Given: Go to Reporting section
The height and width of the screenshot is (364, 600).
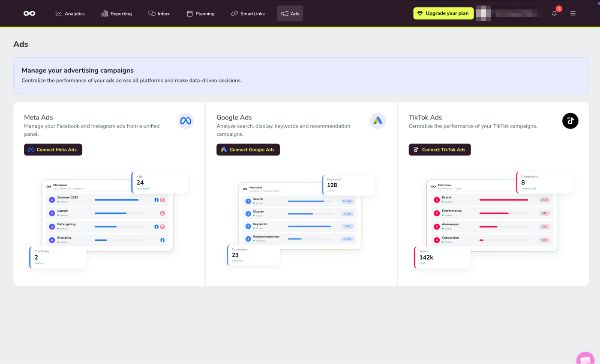Looking at the screenshot, I should click(x=117, y=13).
